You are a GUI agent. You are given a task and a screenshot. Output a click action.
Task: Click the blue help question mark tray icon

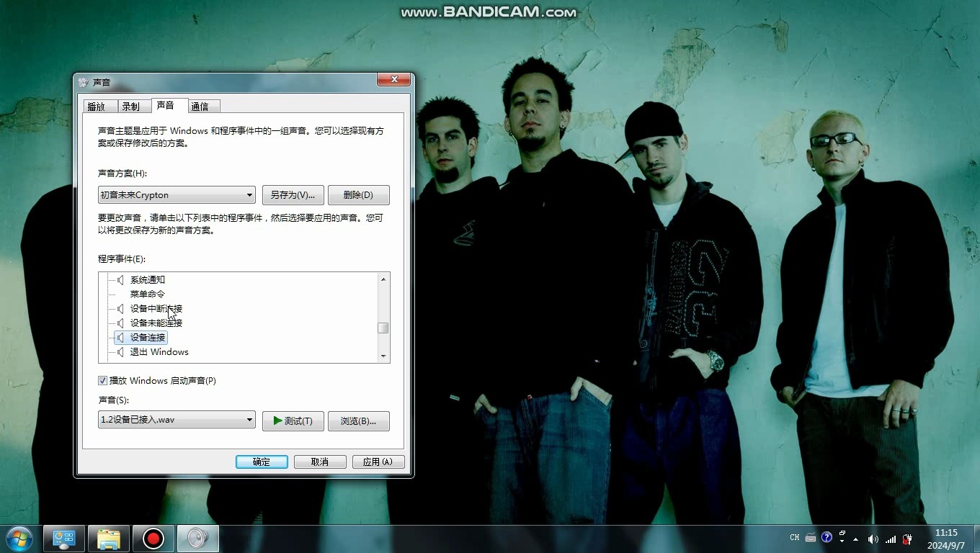tap(827, 537)
